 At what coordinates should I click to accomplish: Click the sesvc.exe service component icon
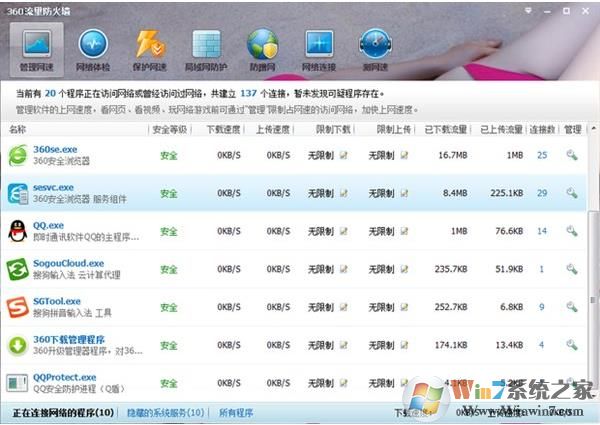point(18,193)
